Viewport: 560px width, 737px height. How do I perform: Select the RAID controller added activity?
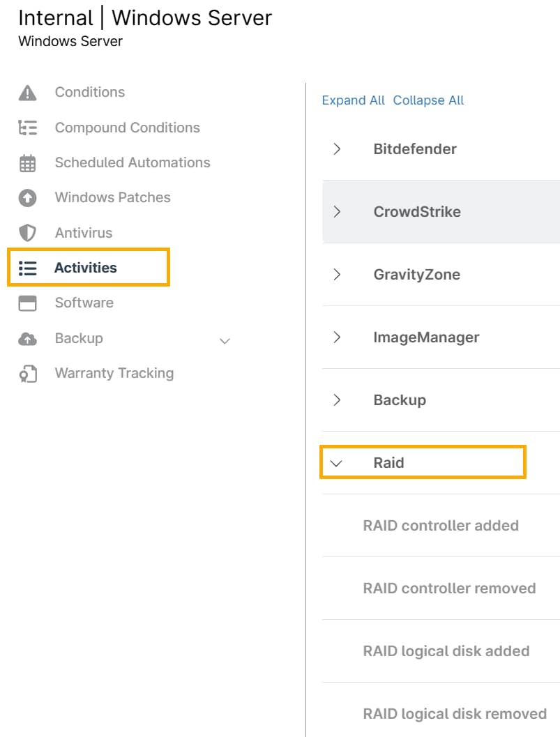(x=441, y=526)
